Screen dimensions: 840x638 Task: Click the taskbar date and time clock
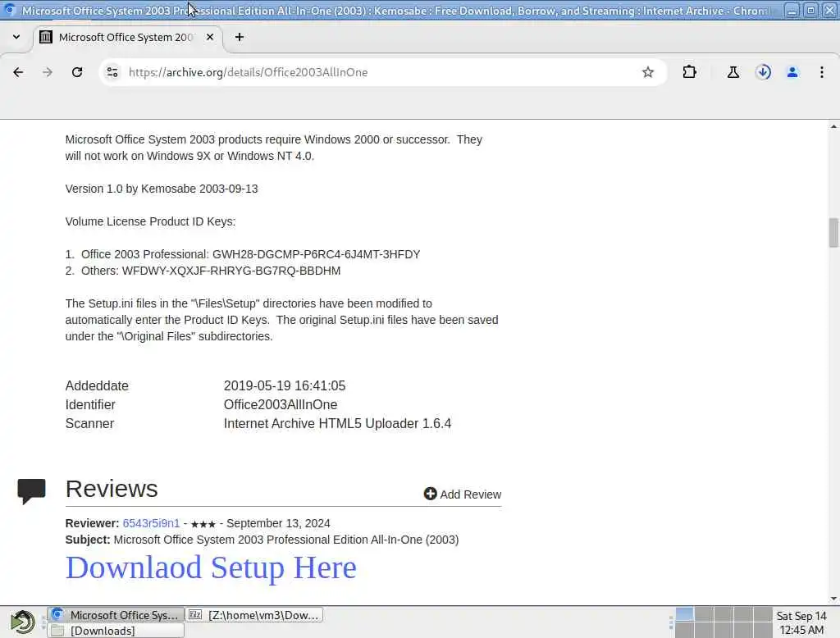coord(801,623)
